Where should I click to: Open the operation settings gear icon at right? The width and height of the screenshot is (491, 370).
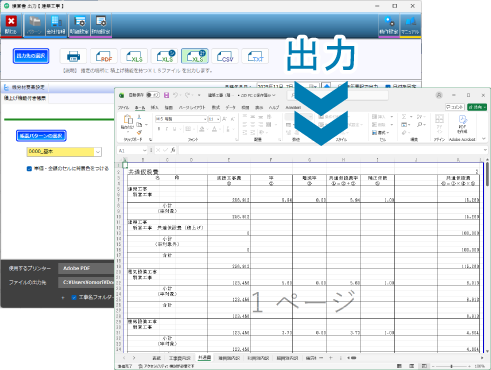point(389,25)
